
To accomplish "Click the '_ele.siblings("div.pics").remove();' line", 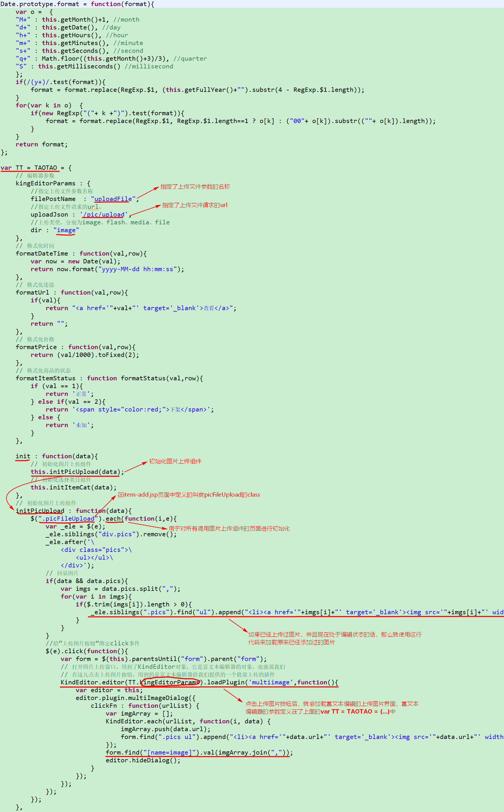I will (x=111, y=534).
